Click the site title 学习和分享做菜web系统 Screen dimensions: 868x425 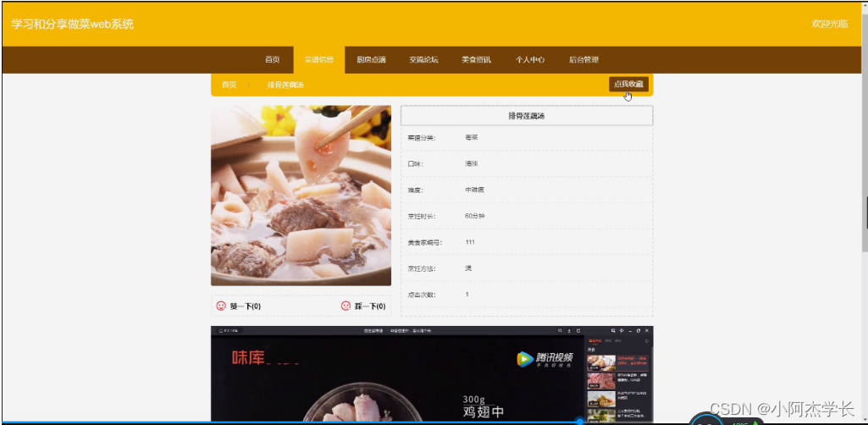(x=73, y=25)
